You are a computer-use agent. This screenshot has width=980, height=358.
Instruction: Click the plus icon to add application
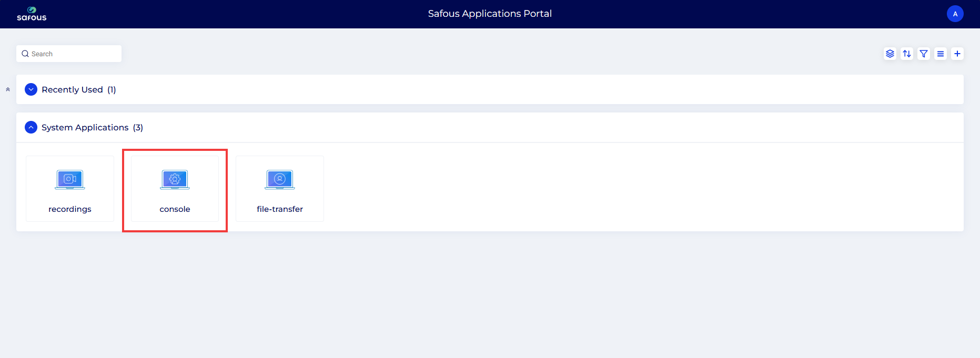click(957, 54)
